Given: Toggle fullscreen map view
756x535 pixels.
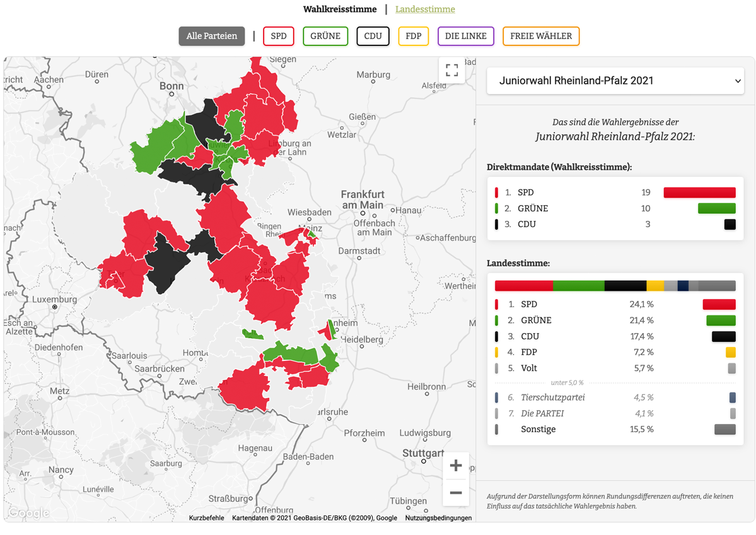Looking at the screenshot, I should (x=451, y=71).
